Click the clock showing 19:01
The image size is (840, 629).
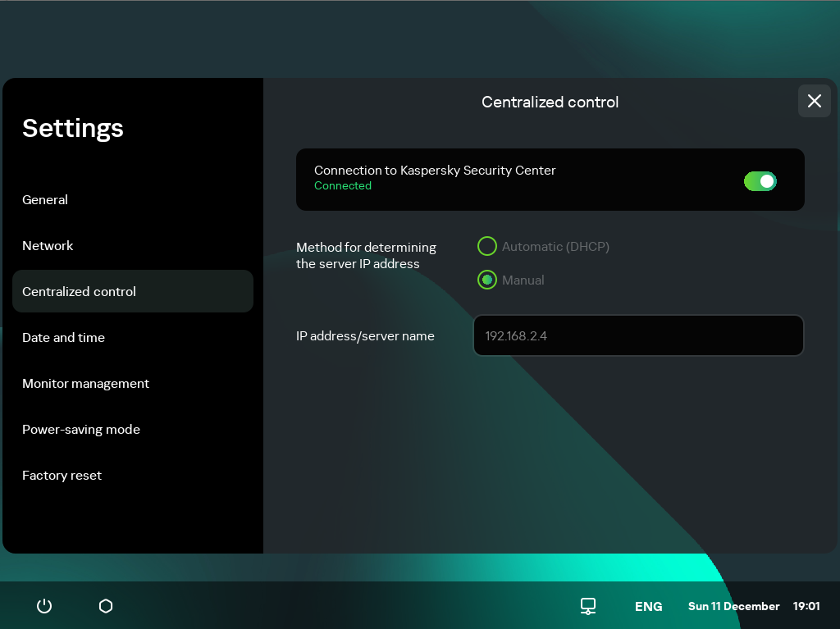806,606
